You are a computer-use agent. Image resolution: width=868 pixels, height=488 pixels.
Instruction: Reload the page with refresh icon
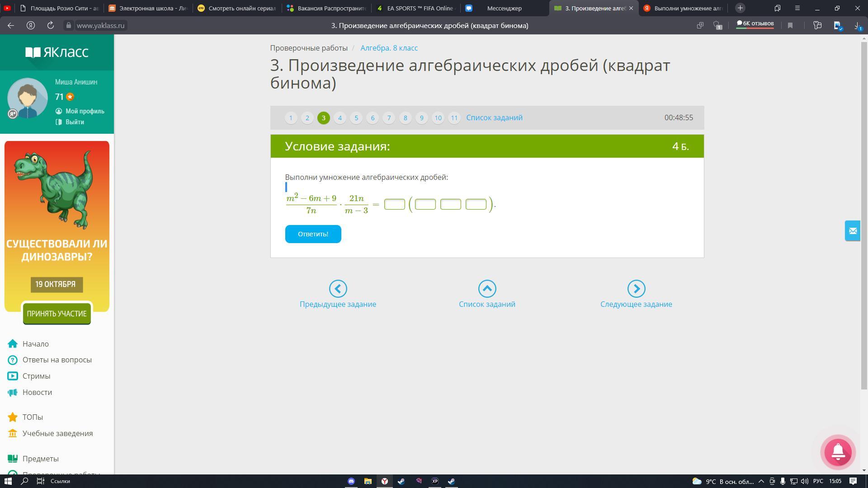click(51, 26)
